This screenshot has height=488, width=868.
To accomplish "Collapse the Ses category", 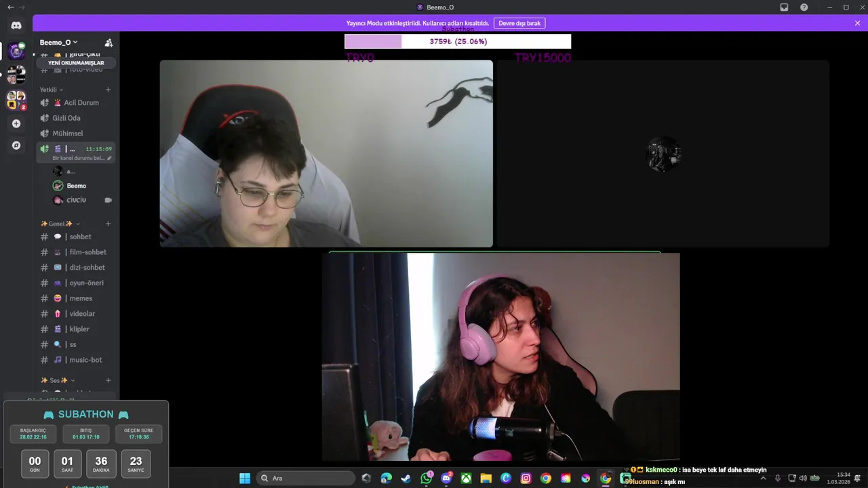I will pos(58,380).
